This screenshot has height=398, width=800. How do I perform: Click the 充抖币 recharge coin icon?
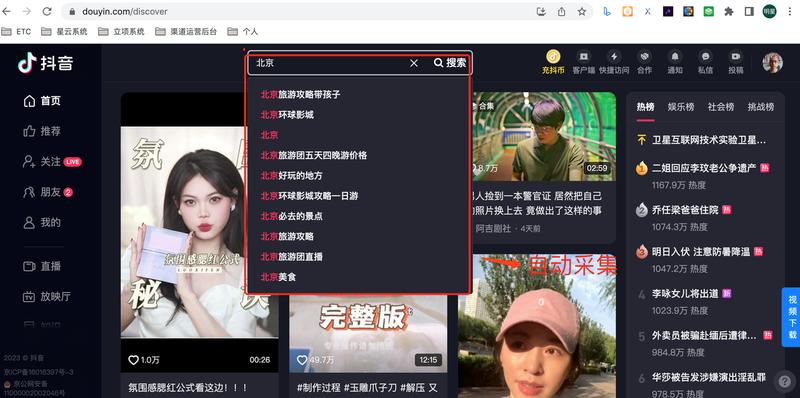click(x=553, y=62)
